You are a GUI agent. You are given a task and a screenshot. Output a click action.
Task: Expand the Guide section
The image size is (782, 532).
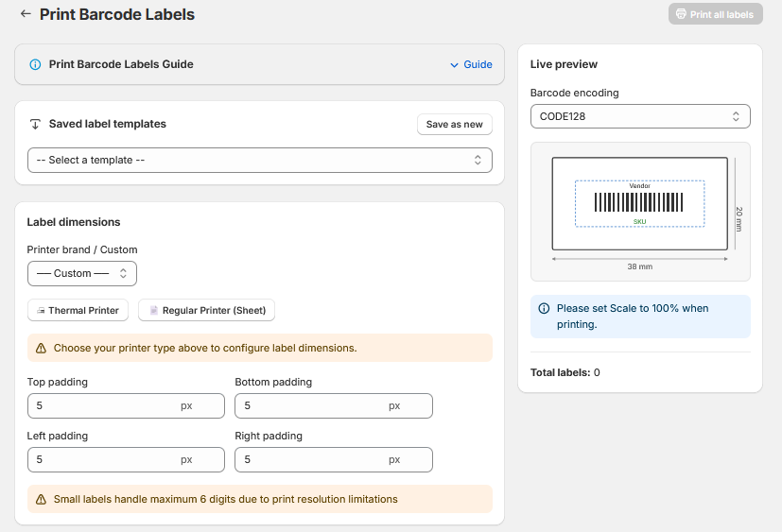pos(471,64)
